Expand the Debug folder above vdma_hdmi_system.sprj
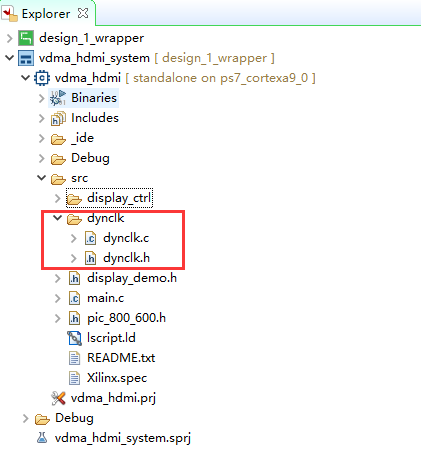Viewport: 421px width, 452px height. [25, 418]
